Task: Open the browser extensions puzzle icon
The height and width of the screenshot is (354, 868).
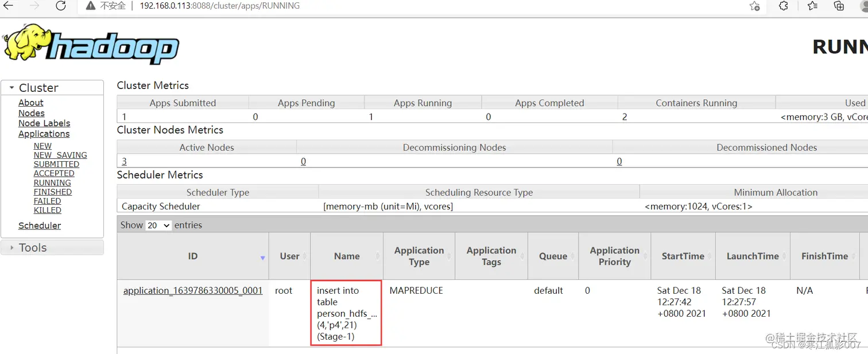Action: click(x=784, y=6)
